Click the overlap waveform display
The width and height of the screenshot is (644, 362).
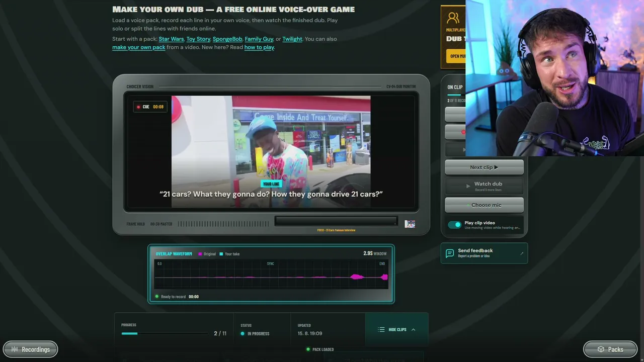click(271, 276)
